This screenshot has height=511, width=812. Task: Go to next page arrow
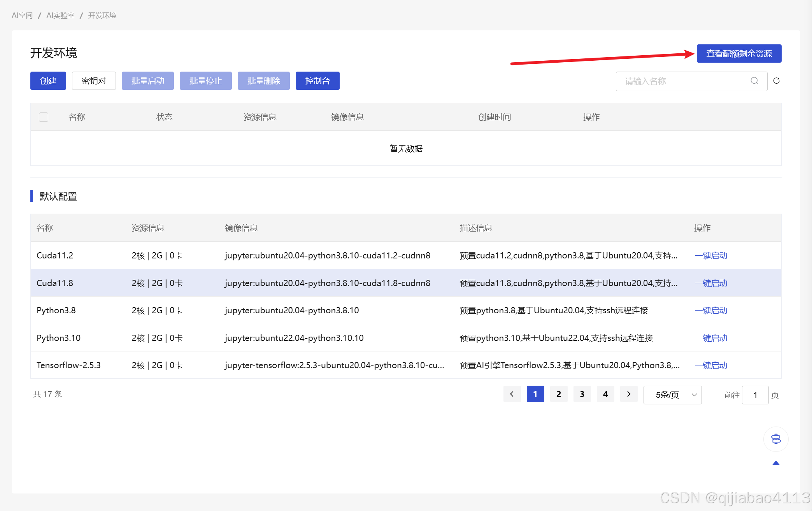(x=628, y=394)
